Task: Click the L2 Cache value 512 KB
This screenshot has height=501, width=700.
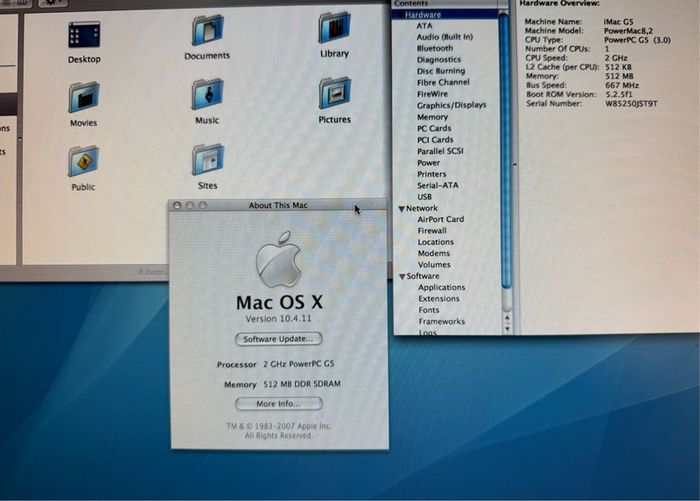Action: 618,67
